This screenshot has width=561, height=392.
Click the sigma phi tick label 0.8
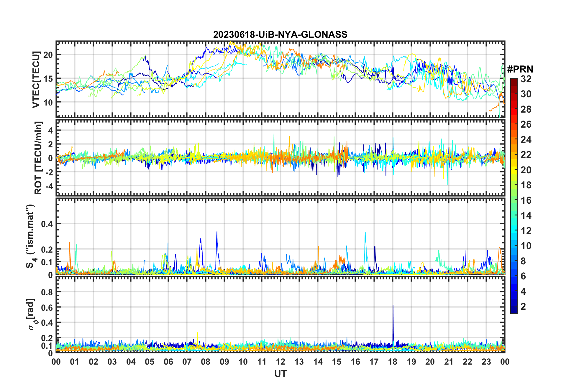47,292
